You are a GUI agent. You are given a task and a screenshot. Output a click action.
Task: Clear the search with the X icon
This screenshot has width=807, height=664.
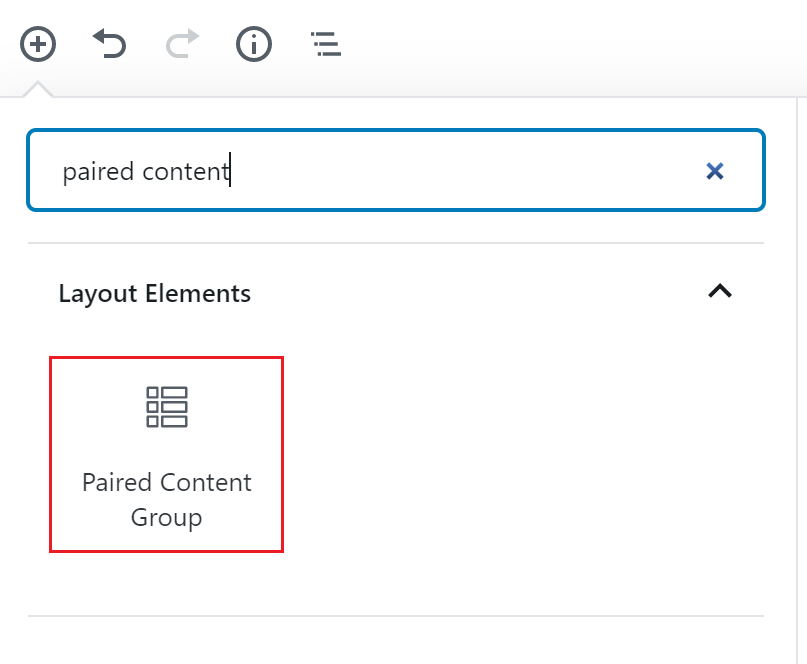(x=715, y=171)
